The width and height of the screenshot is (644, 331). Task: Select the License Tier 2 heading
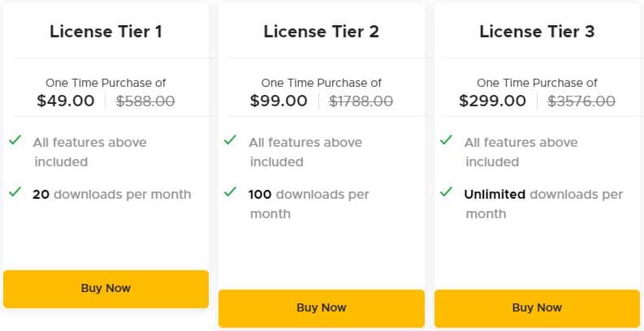click(x=322, y=32)
